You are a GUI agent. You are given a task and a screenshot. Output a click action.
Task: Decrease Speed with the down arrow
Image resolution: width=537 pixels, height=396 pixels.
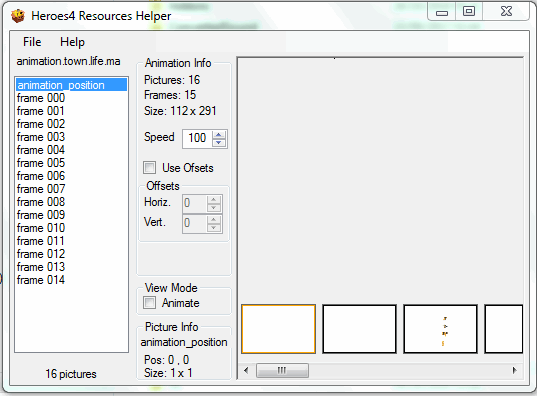[219, 143]
